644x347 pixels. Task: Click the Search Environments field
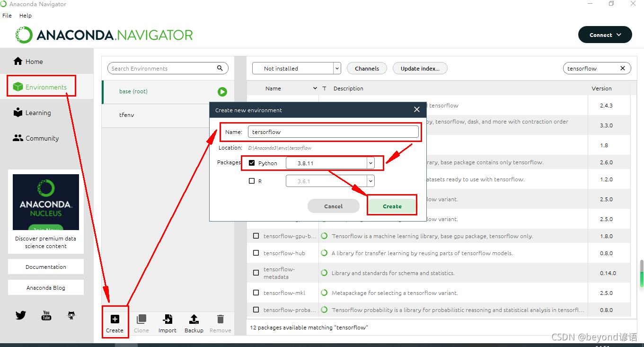[x=168, y=68]
